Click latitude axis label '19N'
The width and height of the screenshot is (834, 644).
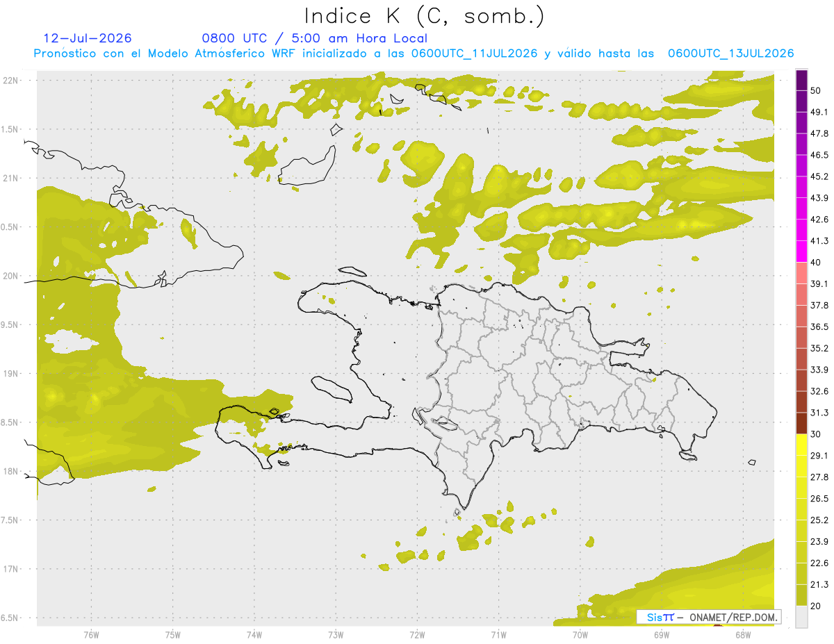coord(11,373)
